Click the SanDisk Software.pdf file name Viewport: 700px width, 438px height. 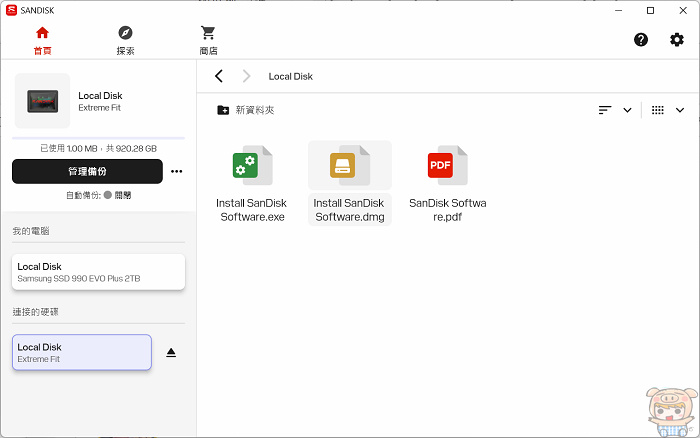[x=447, y=210]
